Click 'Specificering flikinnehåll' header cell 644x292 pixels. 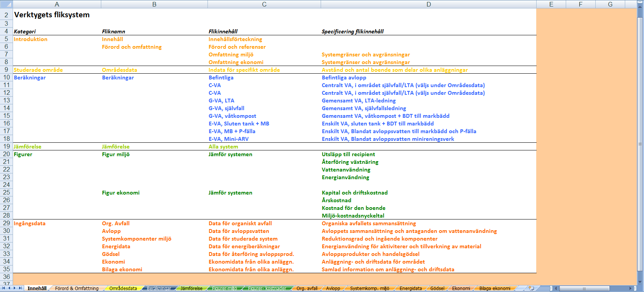[x=352, y=31]
